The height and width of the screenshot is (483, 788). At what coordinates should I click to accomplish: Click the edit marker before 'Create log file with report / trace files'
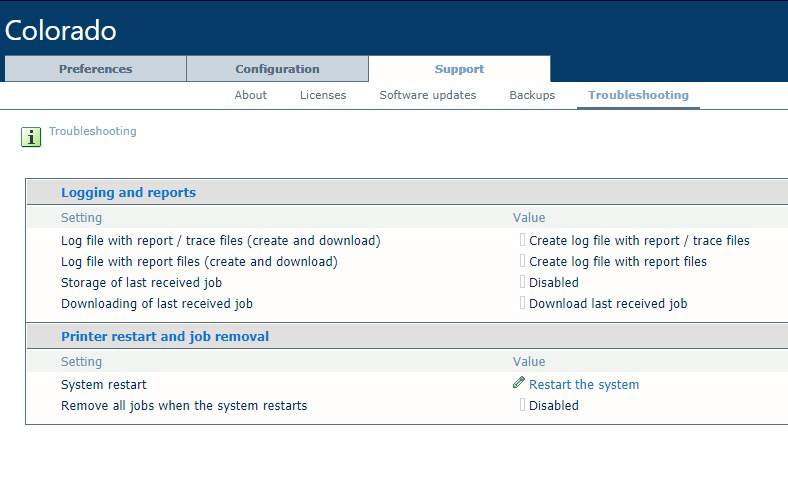(522, 240)
